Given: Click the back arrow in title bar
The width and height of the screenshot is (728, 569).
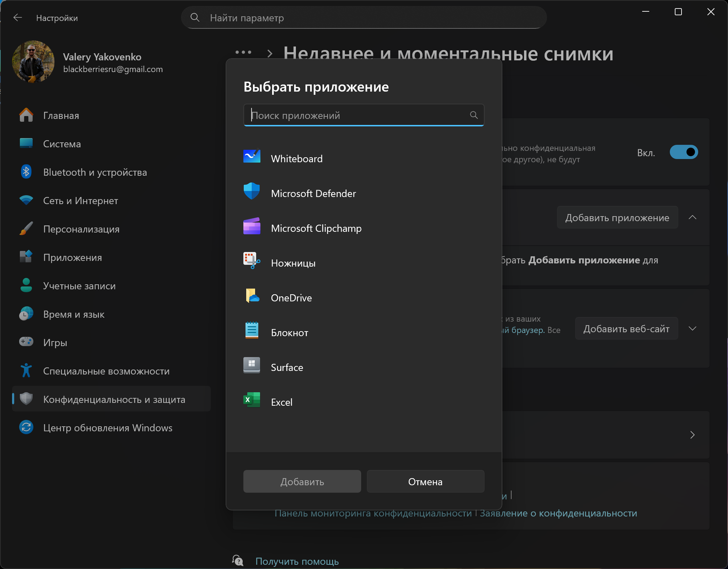Looking at the screenshot, I should pyautogui.click(x=18, y=18).
